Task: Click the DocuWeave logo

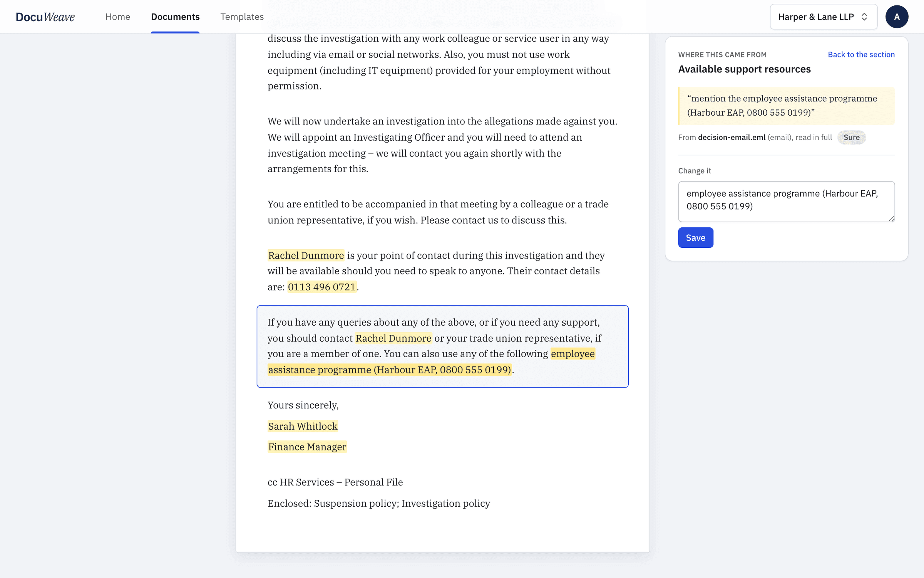Action: (45, 17)
